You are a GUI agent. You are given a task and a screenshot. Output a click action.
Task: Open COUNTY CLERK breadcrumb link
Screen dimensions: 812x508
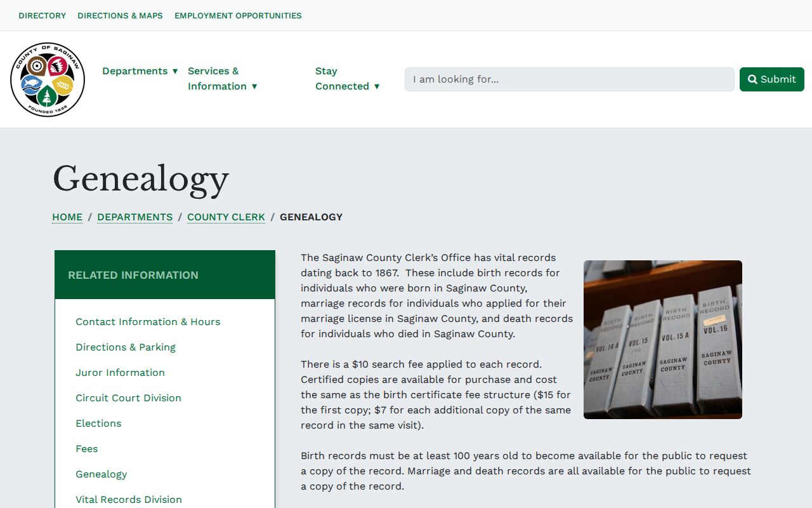coord(226,217)
